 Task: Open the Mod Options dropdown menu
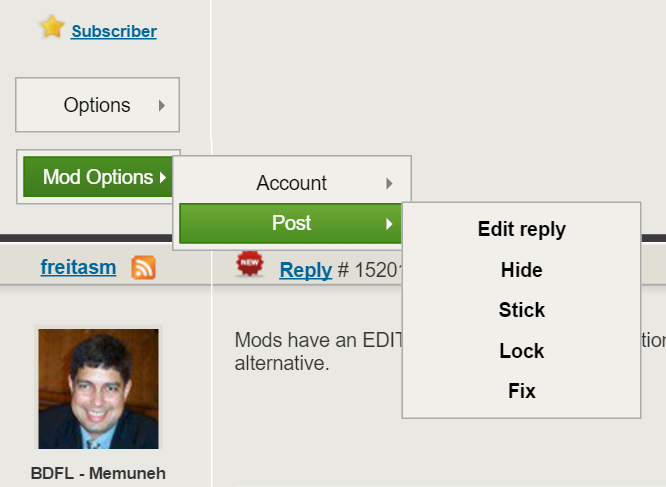(98, 177)
